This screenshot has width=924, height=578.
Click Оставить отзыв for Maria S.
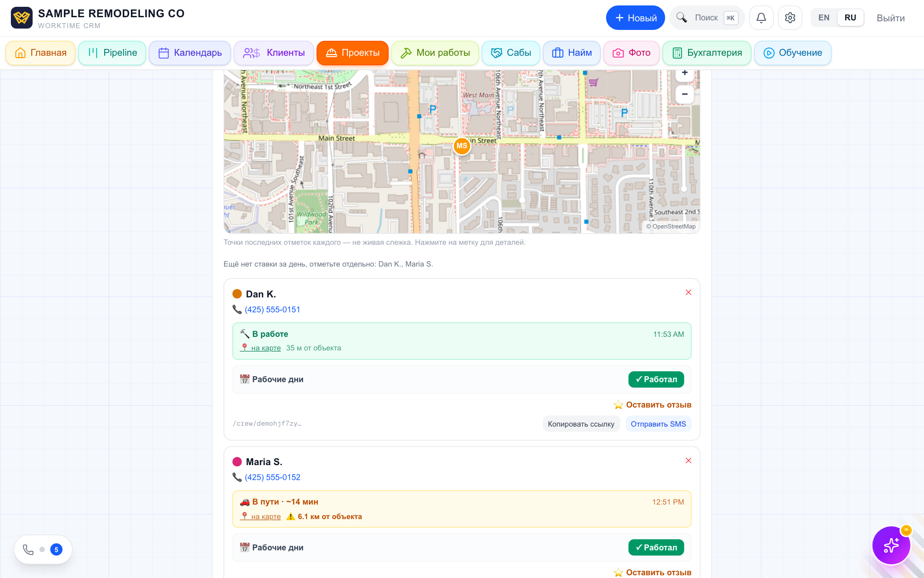653,573
